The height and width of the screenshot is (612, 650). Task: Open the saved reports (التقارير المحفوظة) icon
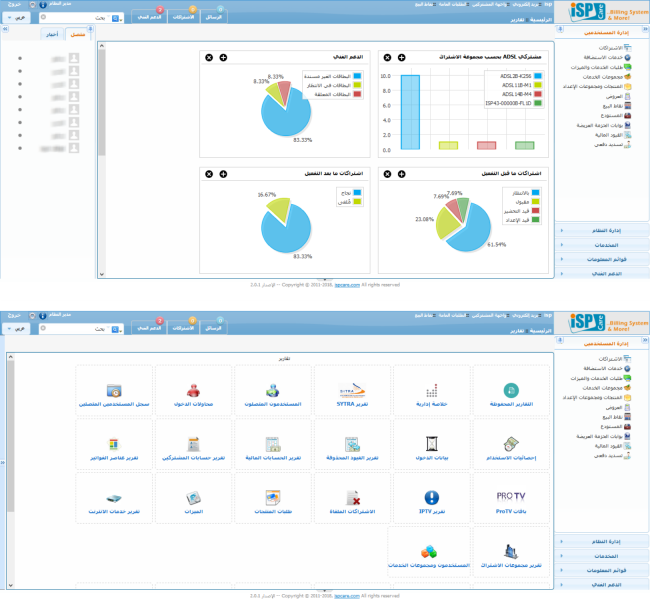[x=510, y=390]
